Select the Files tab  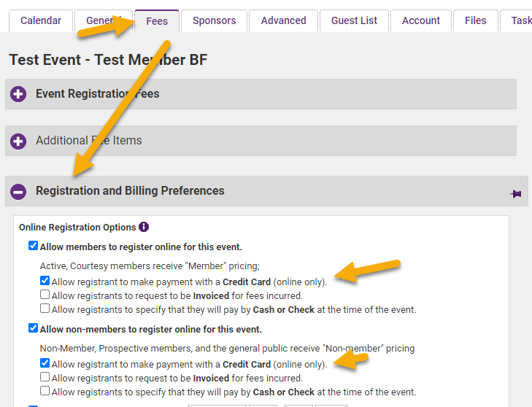(x=475, y=20)
